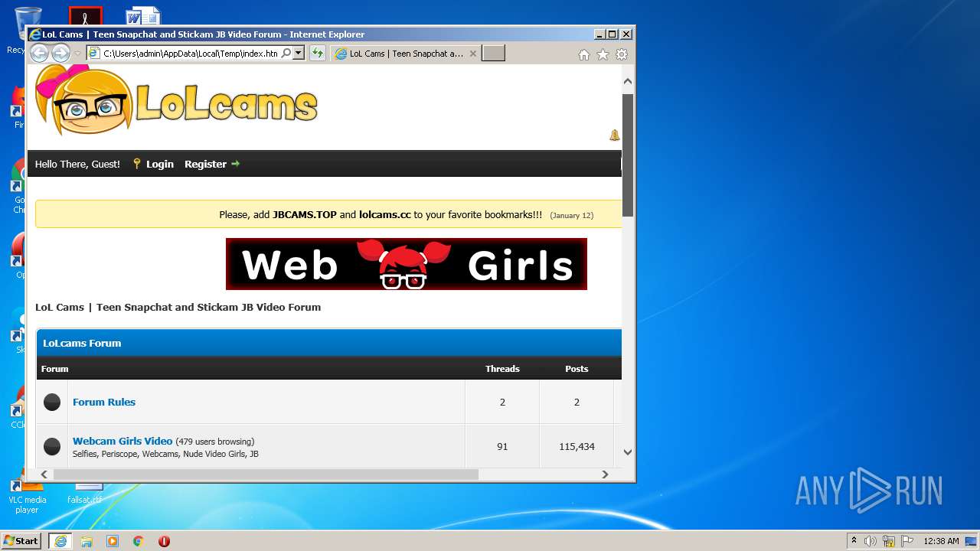Show hidden tray icons arrow
The width and height of the screenshot is (980, 551).
pyautogui.click(x=854, y=541)
